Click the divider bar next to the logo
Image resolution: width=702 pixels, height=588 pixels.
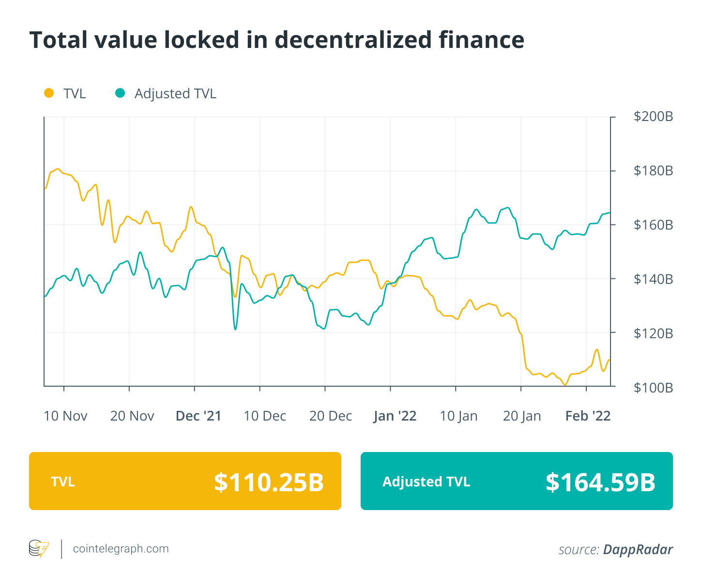(61, 549)
